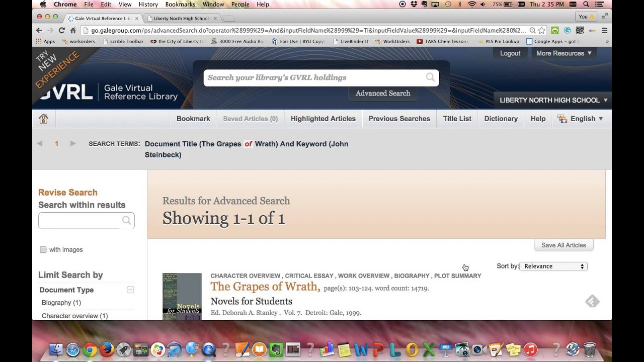
Task: Open the History menu in the menu bar
Action: [148, 4]
